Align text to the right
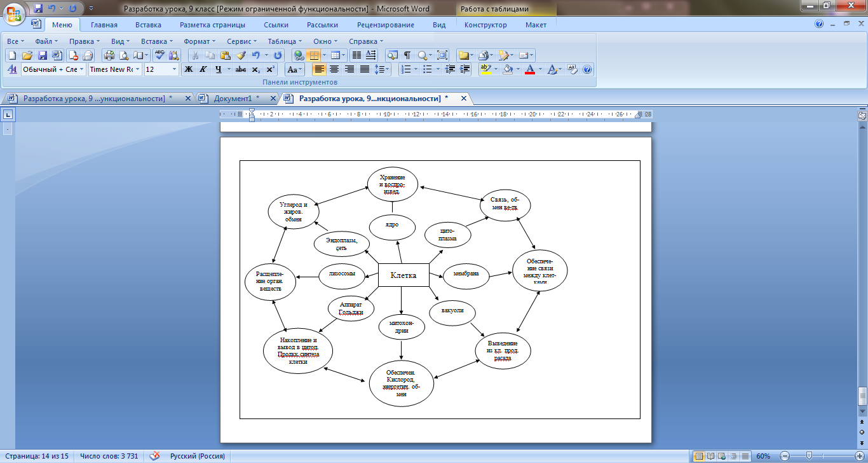Image resolution: width=868 pixels, height=463 pixels. point(349,69)
